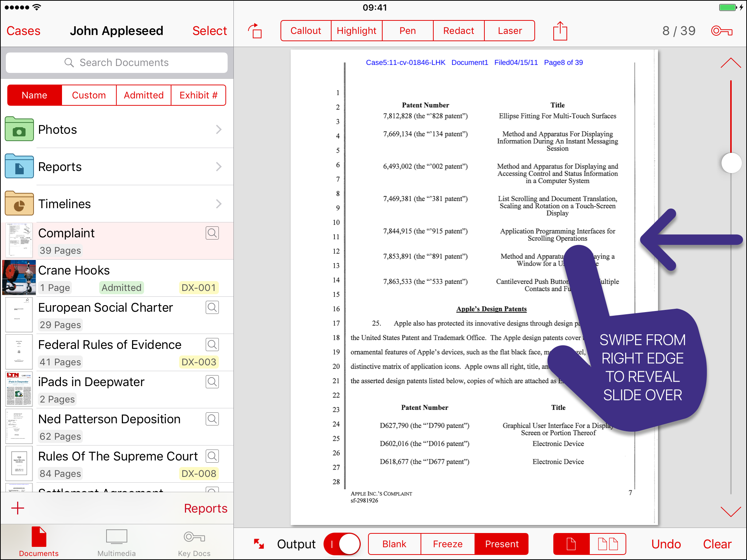Tap the magnifier icon on iPads in Deepwater
This screenshot has height=560, width=747.
tap(212, 382)
